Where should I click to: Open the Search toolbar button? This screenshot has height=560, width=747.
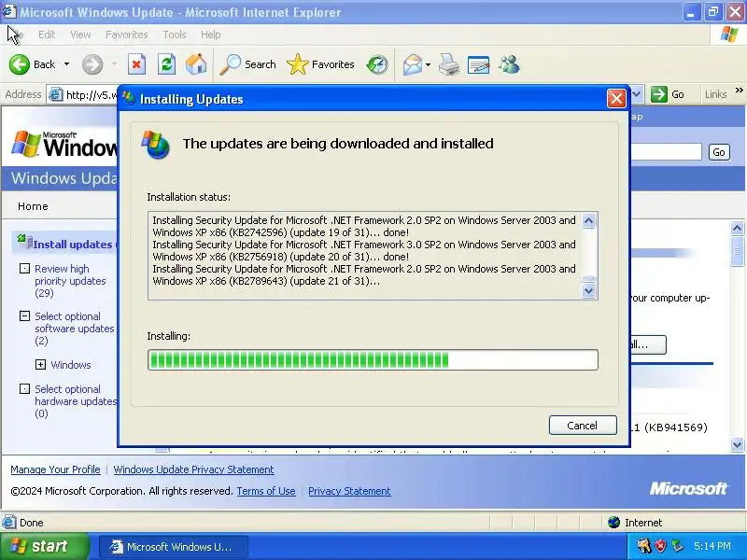point(247,64)
